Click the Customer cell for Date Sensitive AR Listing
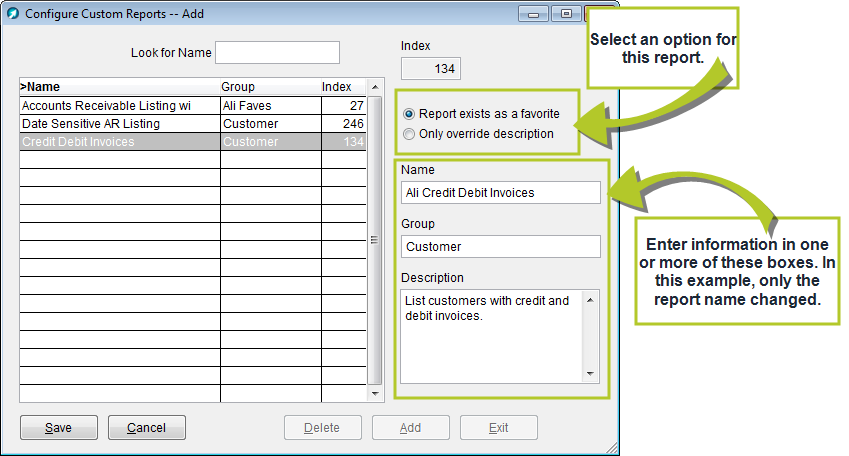Viewport: 849px width, 456px height. (x=271, y=123)
